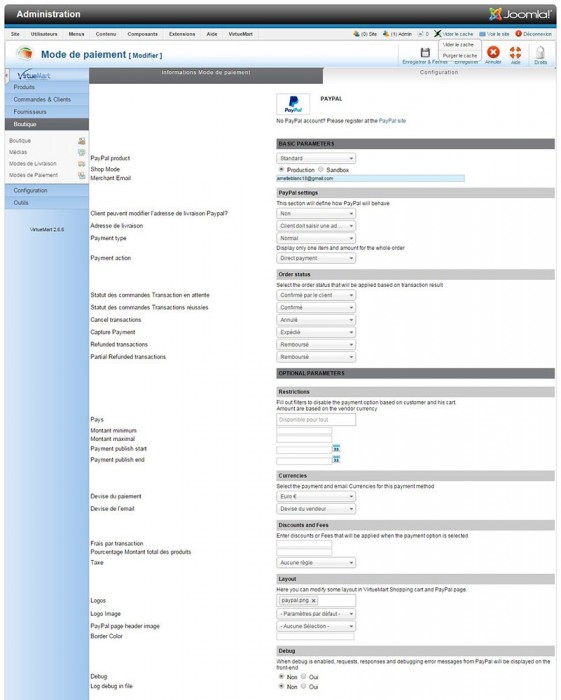This screenshot has height=700, width=561.
Task: Select Production shop mode
Action: pyautogui.click(x=281, y=170)
